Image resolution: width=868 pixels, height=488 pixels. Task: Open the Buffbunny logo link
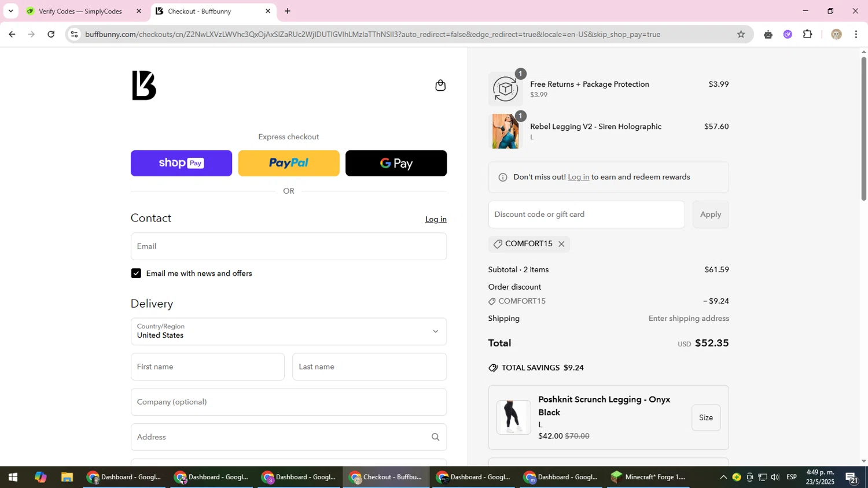point(144,86)
